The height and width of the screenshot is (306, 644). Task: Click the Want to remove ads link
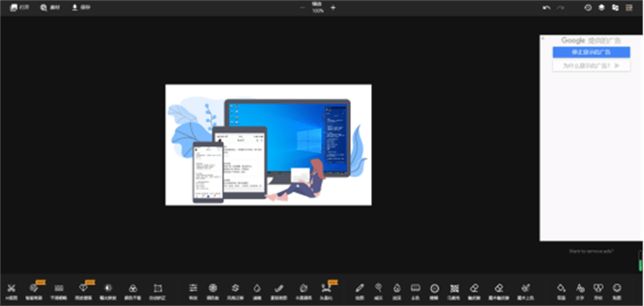point(592,250)
